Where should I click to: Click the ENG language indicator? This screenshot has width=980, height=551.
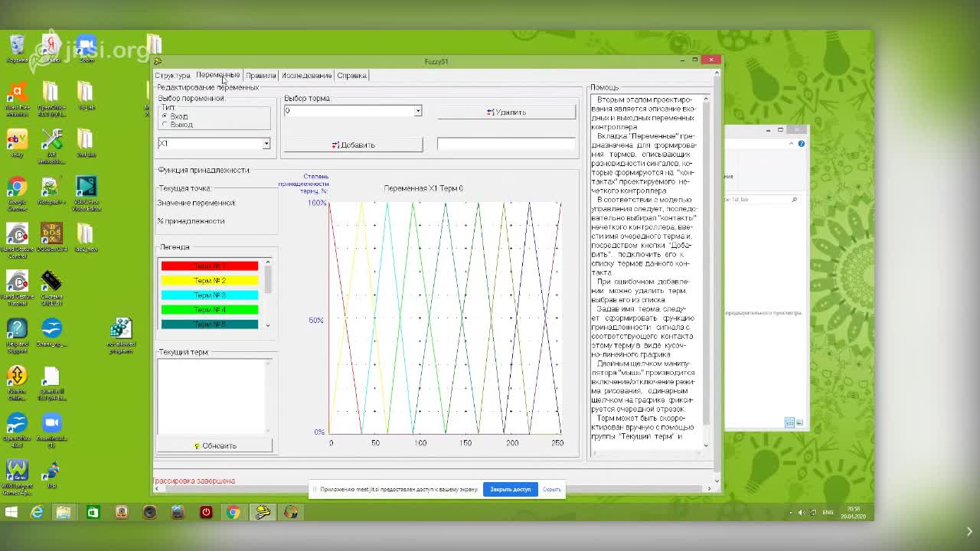(828, 512)
